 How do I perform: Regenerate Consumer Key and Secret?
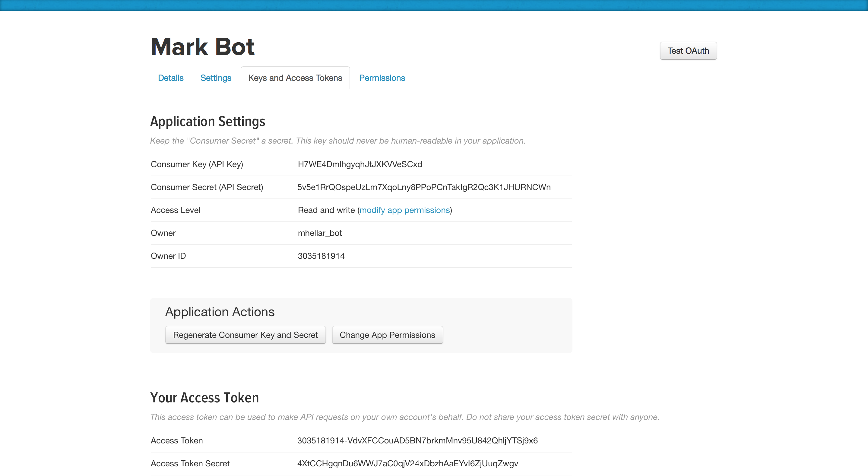[x=245, y=335]
